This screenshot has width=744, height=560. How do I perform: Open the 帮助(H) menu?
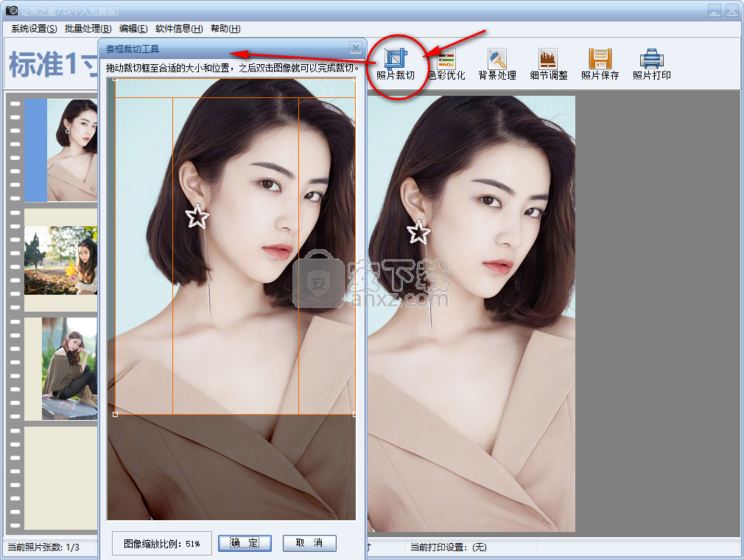tap(225, 29)
